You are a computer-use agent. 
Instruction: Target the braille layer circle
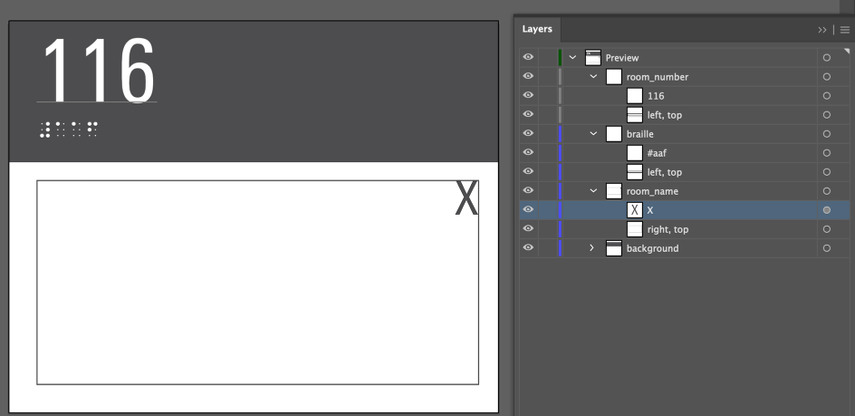827,134
